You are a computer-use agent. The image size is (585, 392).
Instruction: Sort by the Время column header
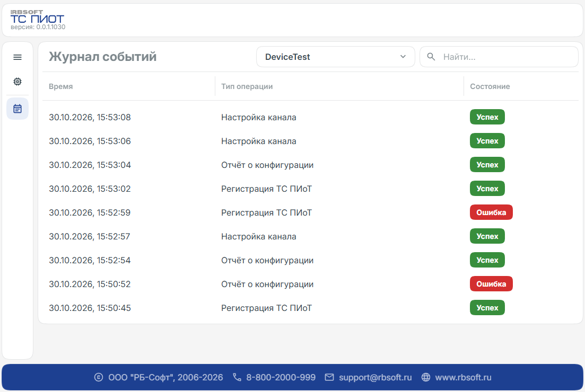click(61, 86)
